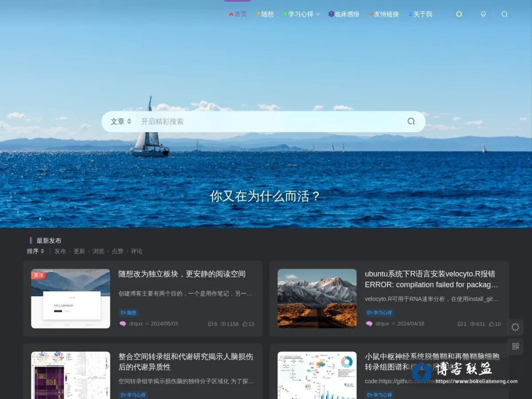
Task: Toggle the theme sun icon in the top navbar
Action: 459,14
